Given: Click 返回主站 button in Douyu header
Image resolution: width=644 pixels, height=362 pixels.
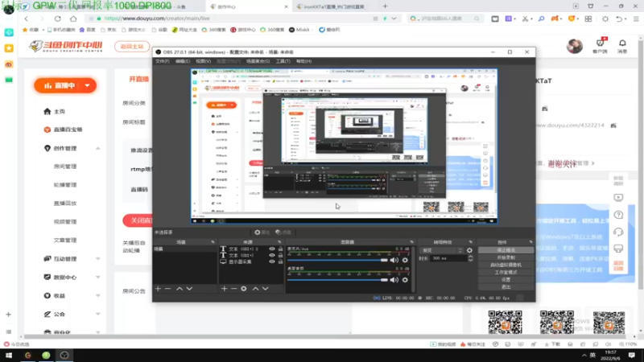Looking at the screenshot, I should tap(132, 47).
